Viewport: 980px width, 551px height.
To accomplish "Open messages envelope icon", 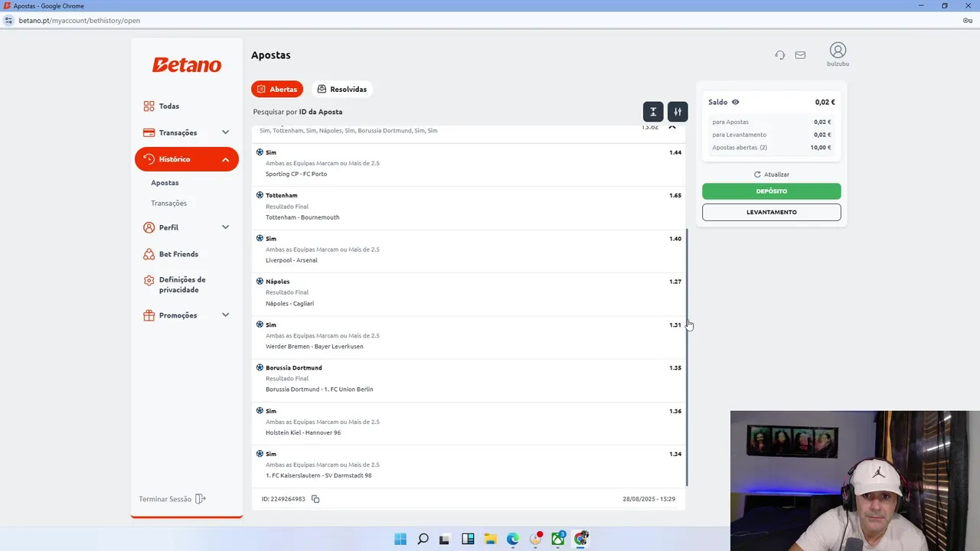I will 800,55.
